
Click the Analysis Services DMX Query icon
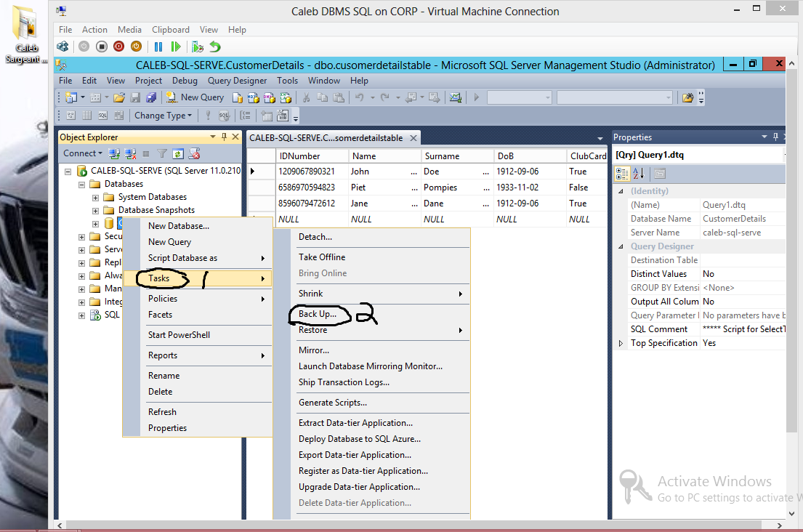pos(270,97)
